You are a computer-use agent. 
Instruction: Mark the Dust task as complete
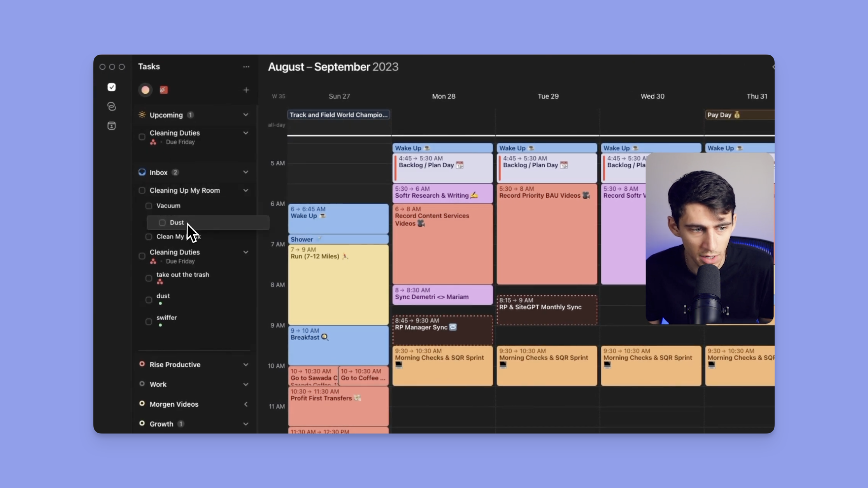(162, 223)
